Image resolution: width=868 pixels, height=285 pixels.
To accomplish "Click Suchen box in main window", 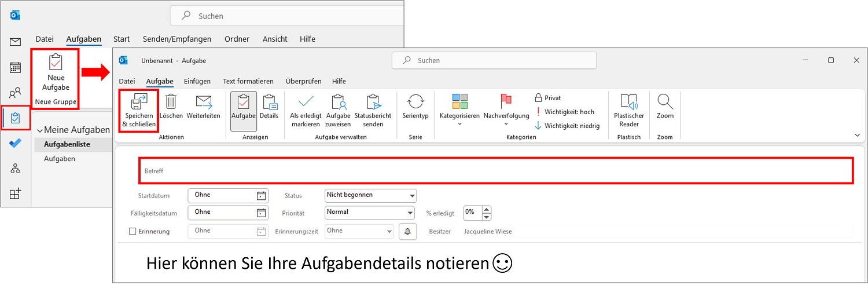I will pyautogui.click(x=287, y=16).
